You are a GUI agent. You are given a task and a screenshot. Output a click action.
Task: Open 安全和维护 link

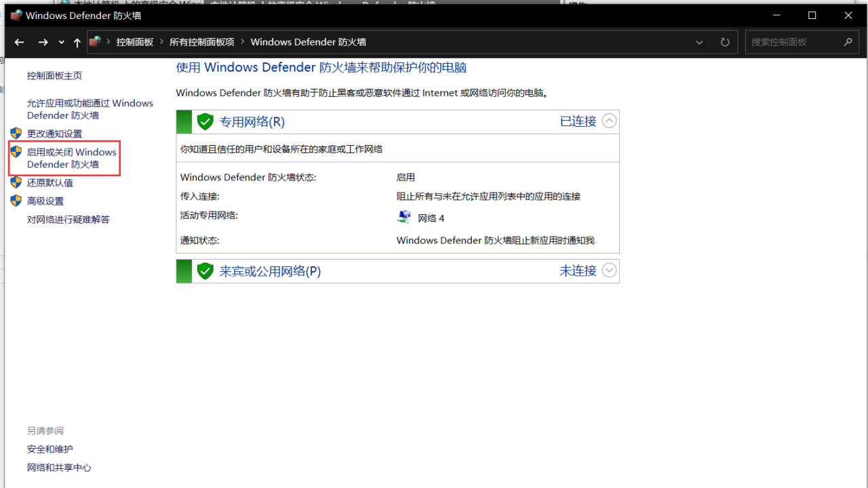click(50, 449)
